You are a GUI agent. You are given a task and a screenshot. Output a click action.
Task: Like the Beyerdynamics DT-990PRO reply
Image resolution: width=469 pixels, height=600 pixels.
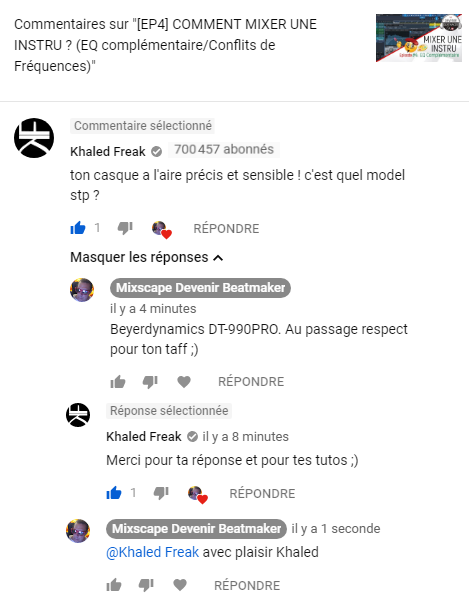pyautogui.click(x=118, y=382)
